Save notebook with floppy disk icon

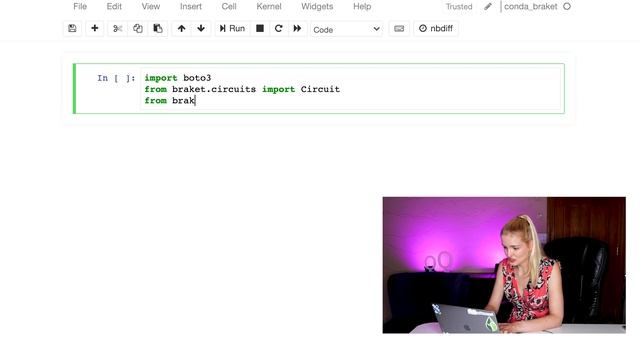pyautogui.click(x=72, y=29)
